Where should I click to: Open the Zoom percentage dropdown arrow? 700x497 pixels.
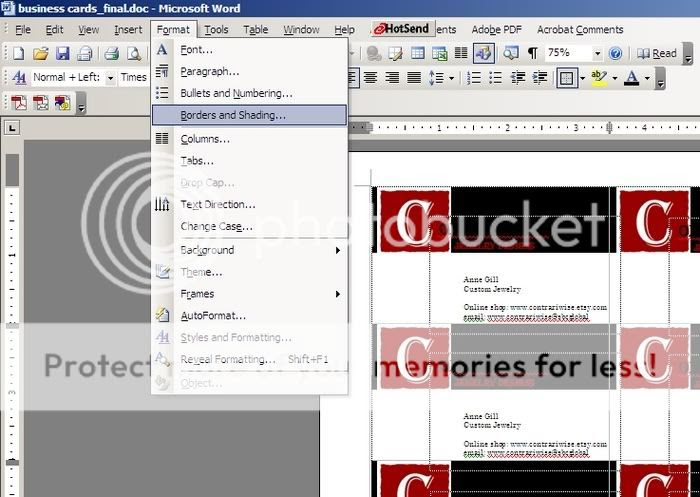tap(597, 54)
